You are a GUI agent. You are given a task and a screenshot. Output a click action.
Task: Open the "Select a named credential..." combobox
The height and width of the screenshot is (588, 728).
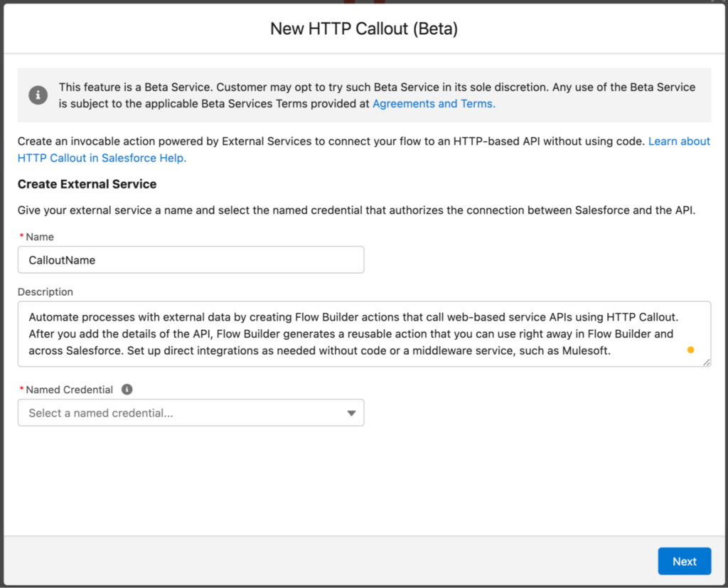click(191, 413)
